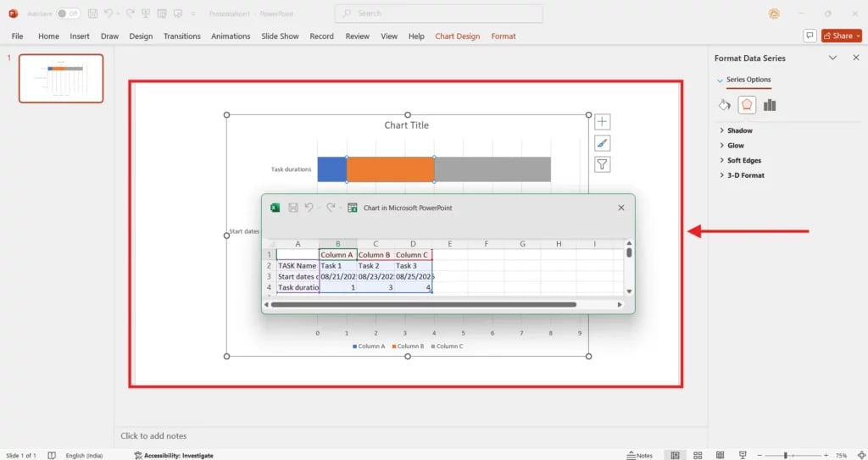Click Edit Data in Excel icon
Viewport: 868px width, 460px height.
[353, 208]
